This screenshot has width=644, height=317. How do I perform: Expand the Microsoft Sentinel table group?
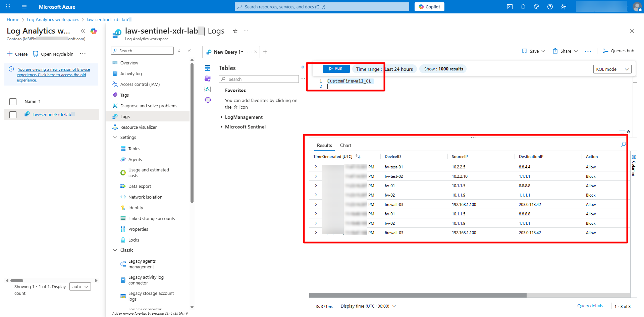click(221, 127)
